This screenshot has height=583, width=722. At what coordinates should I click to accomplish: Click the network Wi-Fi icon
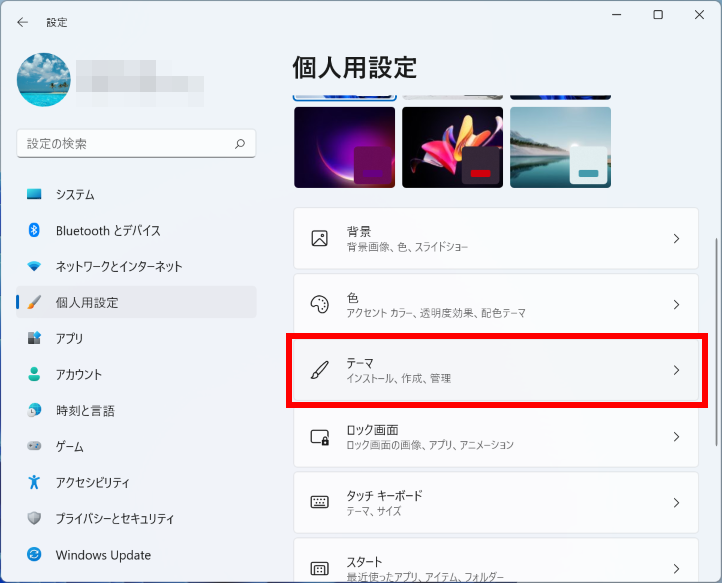[x=34, y=266]
